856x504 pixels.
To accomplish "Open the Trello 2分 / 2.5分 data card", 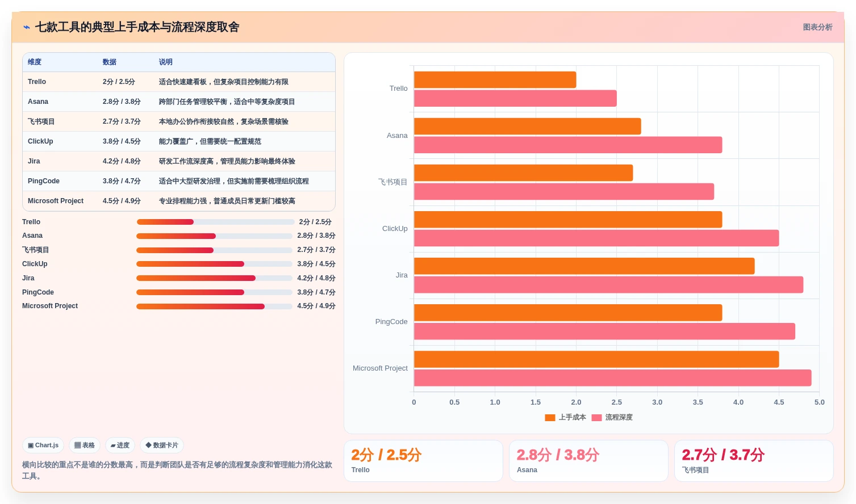I will [x=423, y=461].
